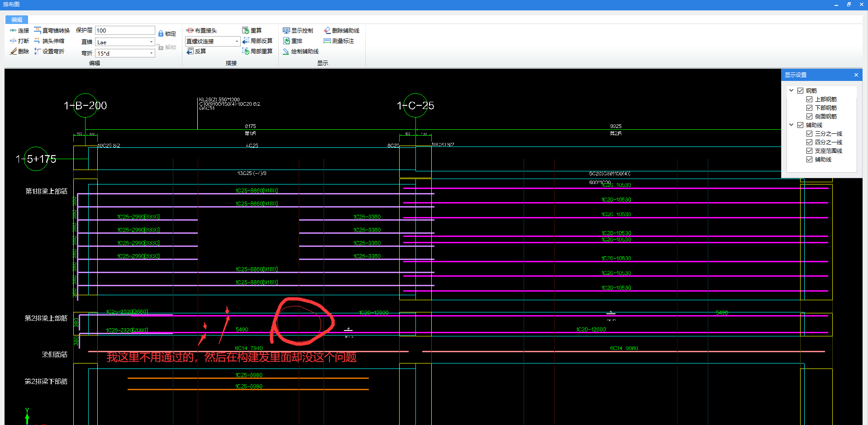Viewport: 868px width, 425px height.
Task: Click rebar label 13C25 (-7)/8
Action: point(252,173)
